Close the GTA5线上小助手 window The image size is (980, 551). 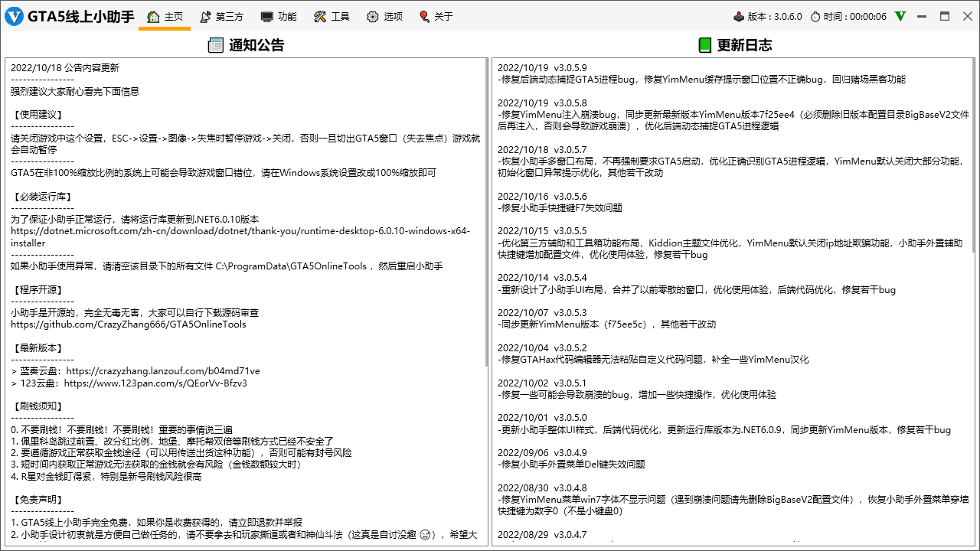[x=966, y=16]
